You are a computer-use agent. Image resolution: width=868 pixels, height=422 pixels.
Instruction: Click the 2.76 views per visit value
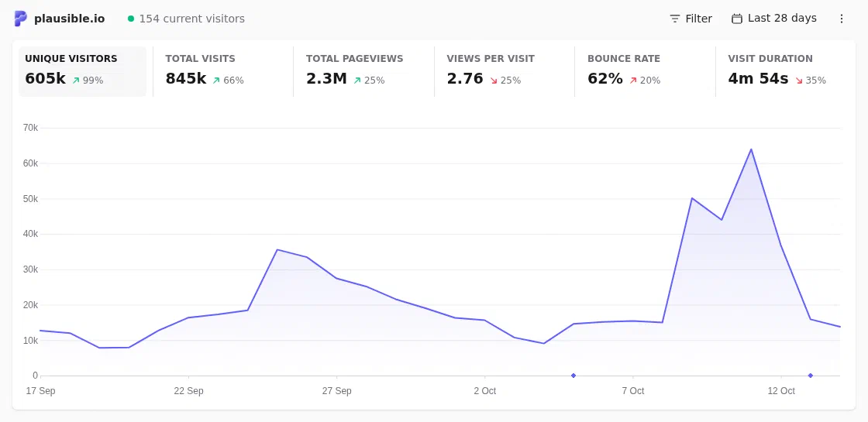coord(465,79)
